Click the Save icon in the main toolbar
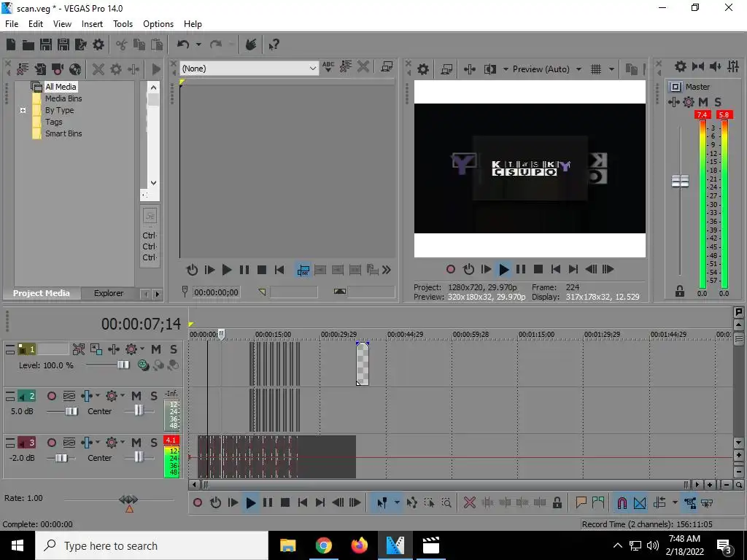747x560 pixels. [x=46, y=44]
